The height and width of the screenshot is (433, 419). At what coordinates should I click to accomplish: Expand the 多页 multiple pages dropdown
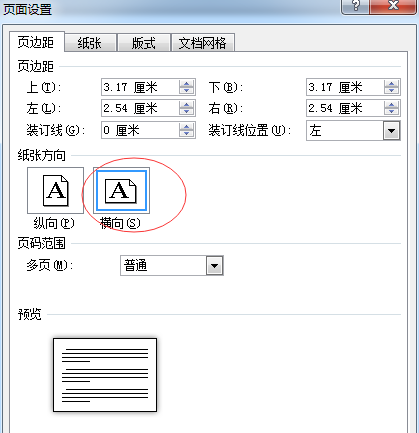coord(214,266)
